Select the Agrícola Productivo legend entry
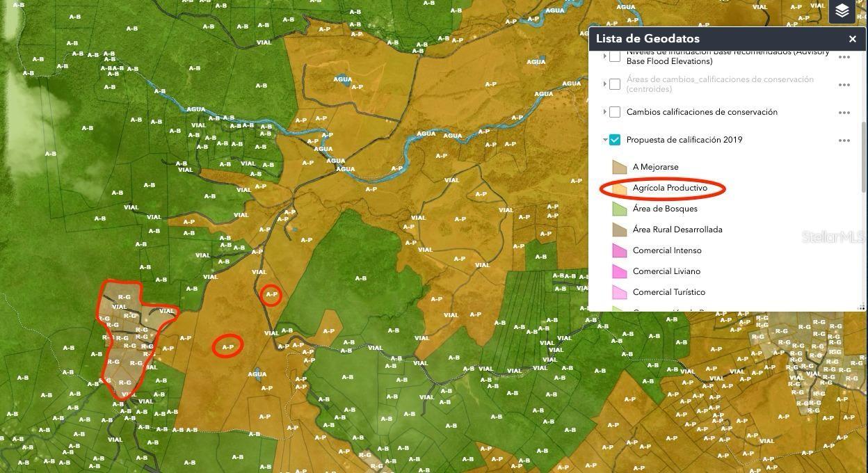Viewport: 868px width, 473px height. (669, 188)
